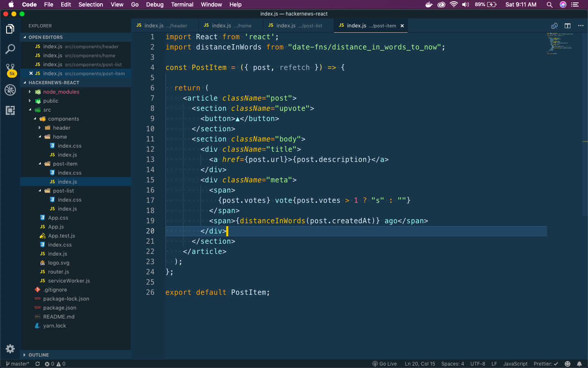Click the Docker whale icon in menu bar
This screenshot has height=368, width=588.
(429, 4)
